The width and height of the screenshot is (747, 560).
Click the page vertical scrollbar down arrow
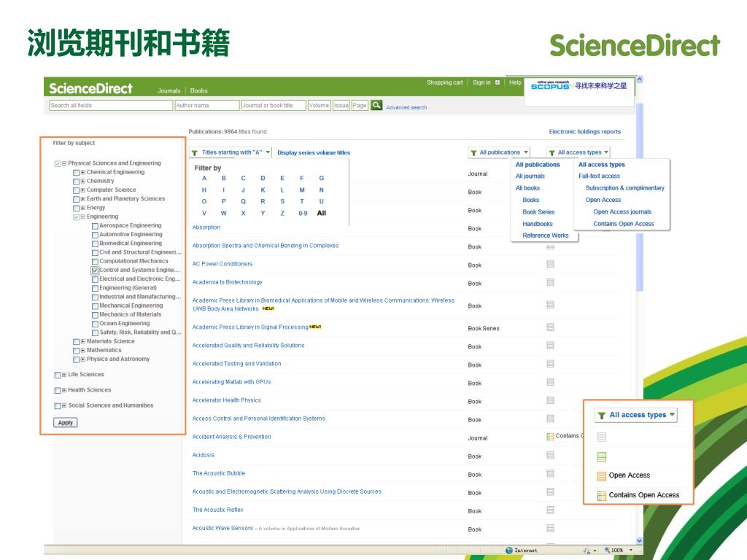click(x=639, y=541)
